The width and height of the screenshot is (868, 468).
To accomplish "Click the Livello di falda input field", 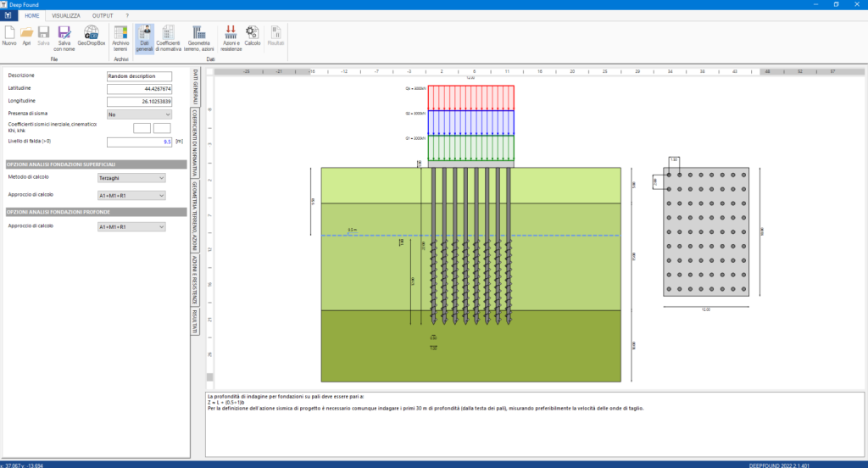I will [139, 142].
